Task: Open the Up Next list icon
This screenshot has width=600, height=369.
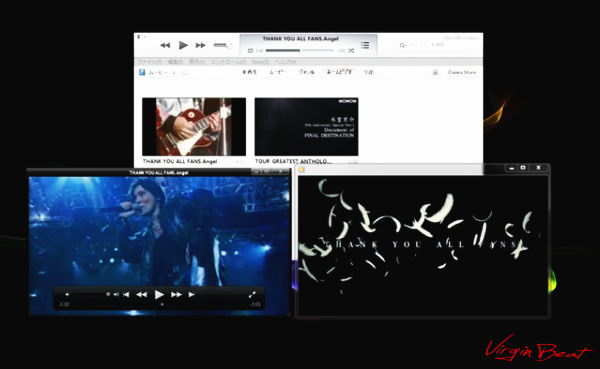Action: click(365, 45)
